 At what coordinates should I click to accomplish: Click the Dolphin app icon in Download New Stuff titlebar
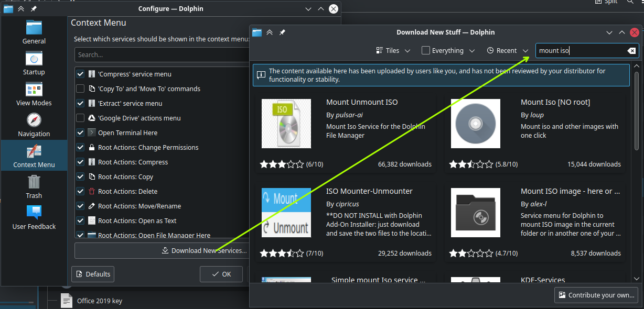click(257, 32)
